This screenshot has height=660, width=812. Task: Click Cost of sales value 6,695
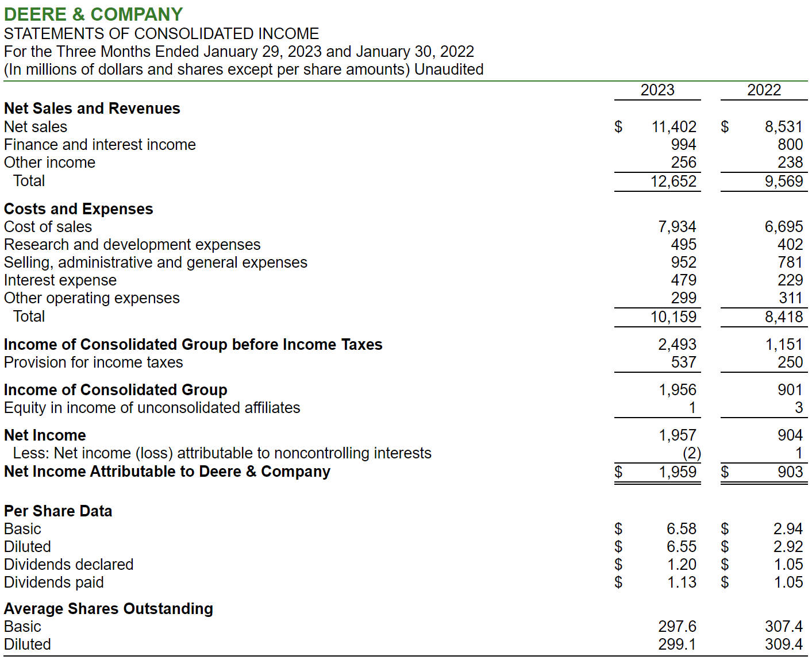coord(783,226)
